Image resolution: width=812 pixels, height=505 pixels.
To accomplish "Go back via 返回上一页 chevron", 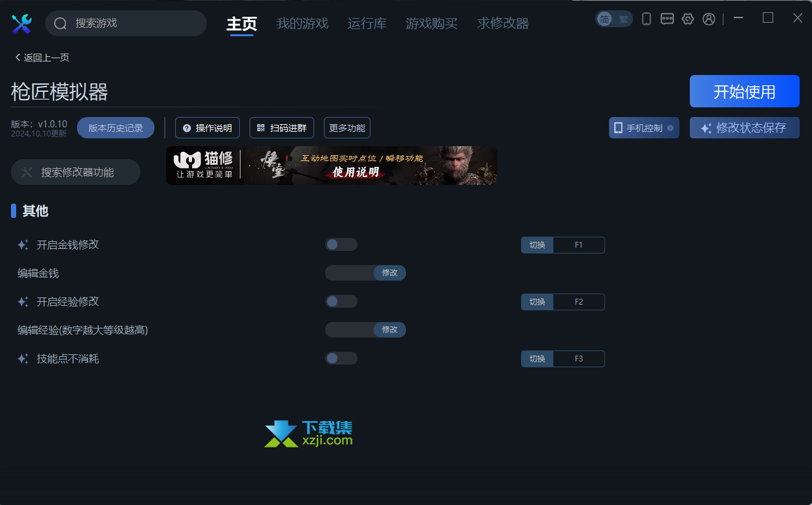I will click(18, 58).
